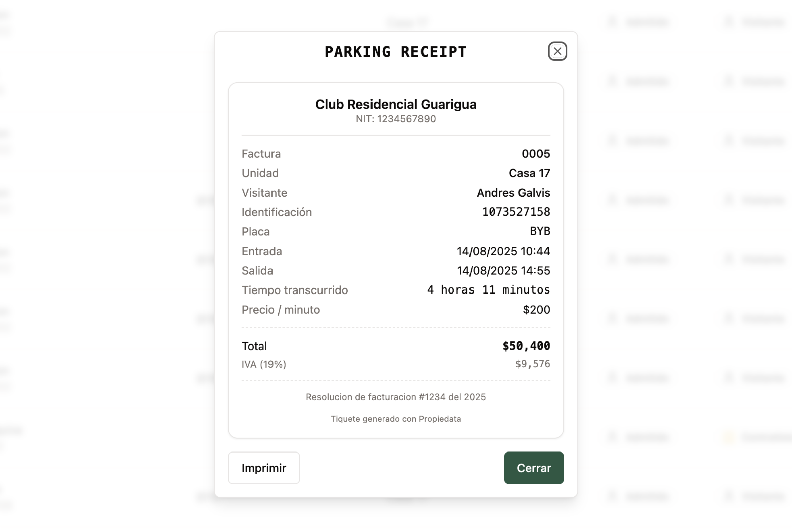Click the Imprimir button to print
Image resolution: width=792 pixels, height=532 pixels.
[x=264, y=468]
